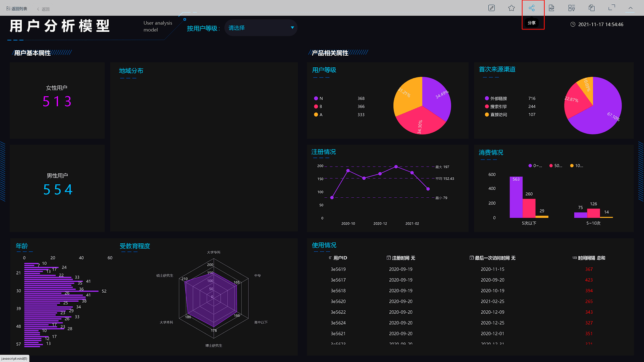Sort table by 用户ID column header
Image resolution: width=644 pixels, height=362 pixels.
pyautogui.click(x=338, y=258)
